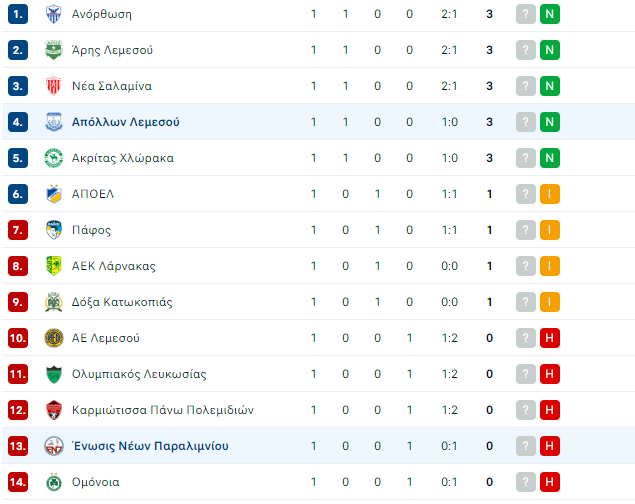Click the ΑΕ Λεμεσού round emblem

click(53, 338)
